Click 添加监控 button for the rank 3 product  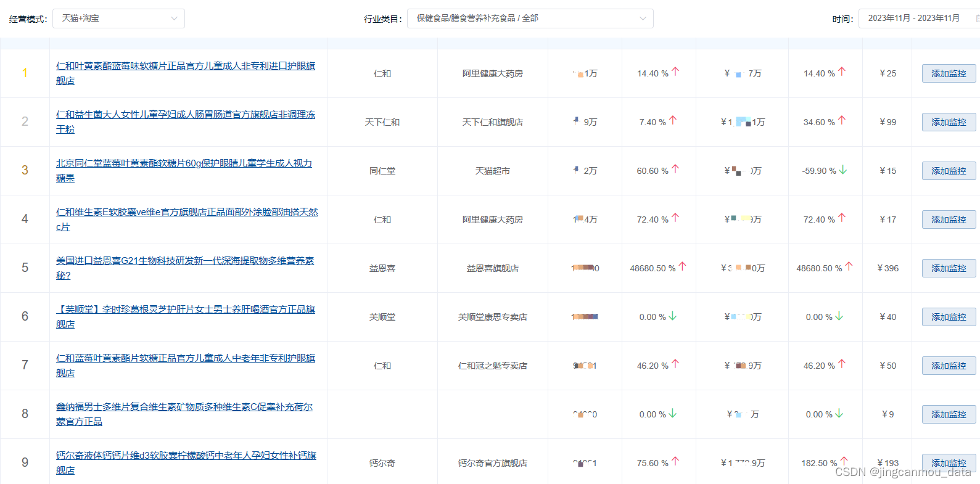(x=949, y=171)
